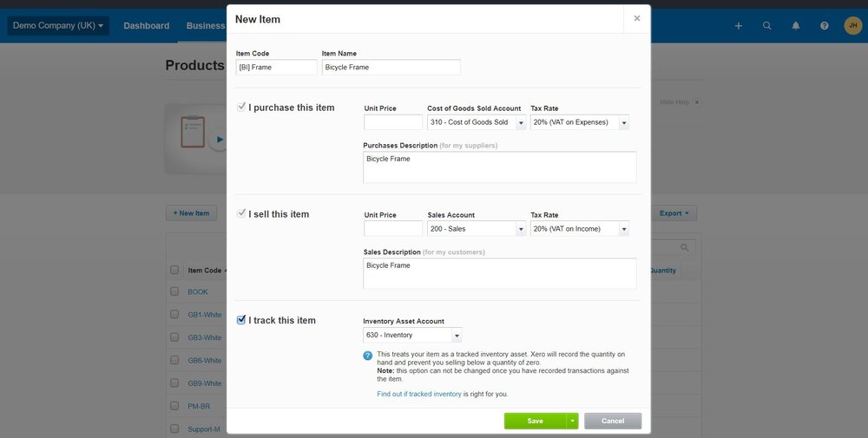The image size is (868, 438).
Task: Sort by Quantity column header
Action: [x=662, y=271]
